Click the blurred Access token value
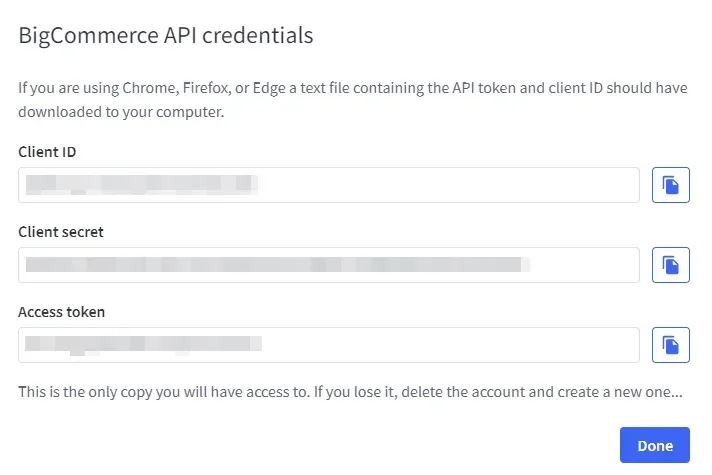 click(x=142, y=345)
